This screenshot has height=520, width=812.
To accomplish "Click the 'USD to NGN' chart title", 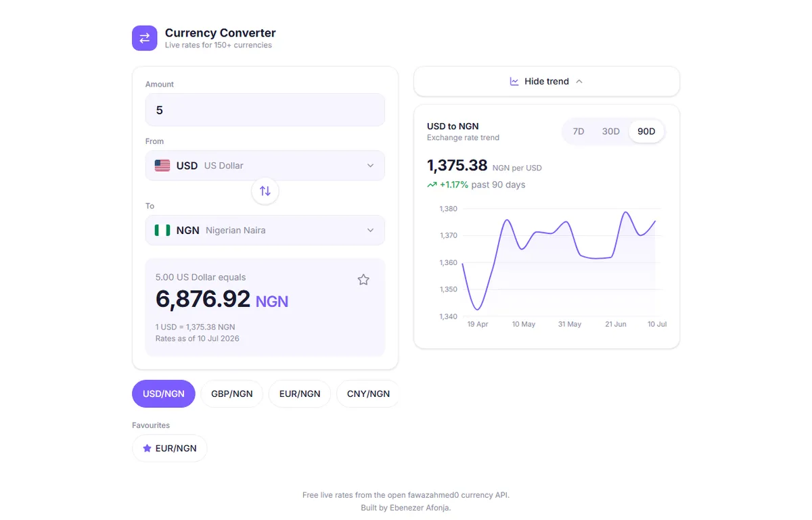I will pyautogui.click(x=453, y=126).
